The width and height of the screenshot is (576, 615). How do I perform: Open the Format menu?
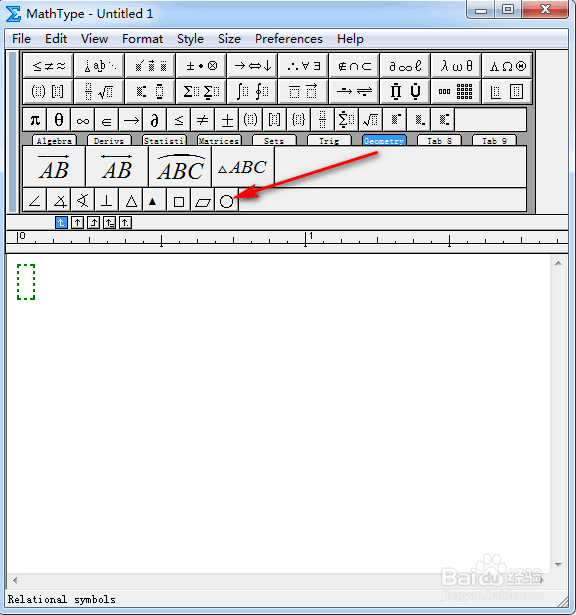142,39
